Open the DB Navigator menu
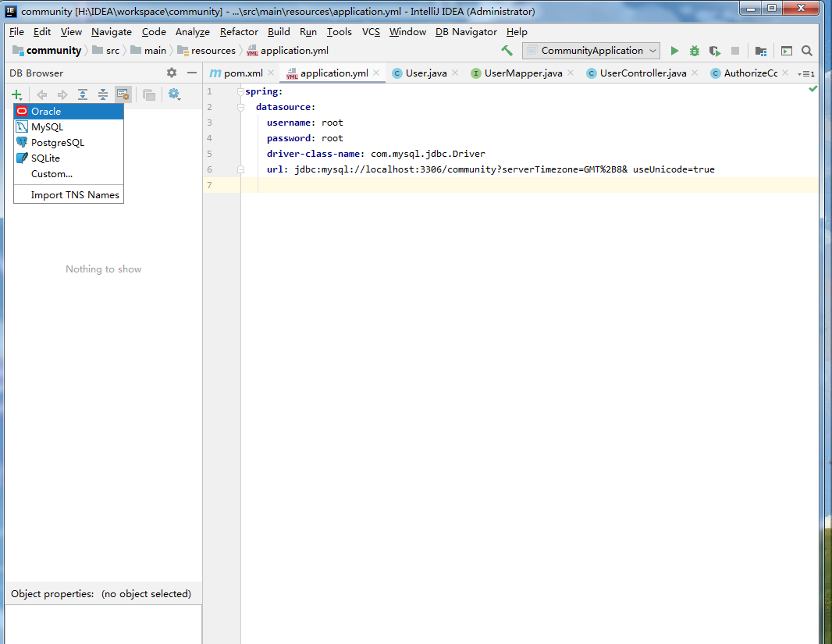The image size is (832, 644). (466, 32)
